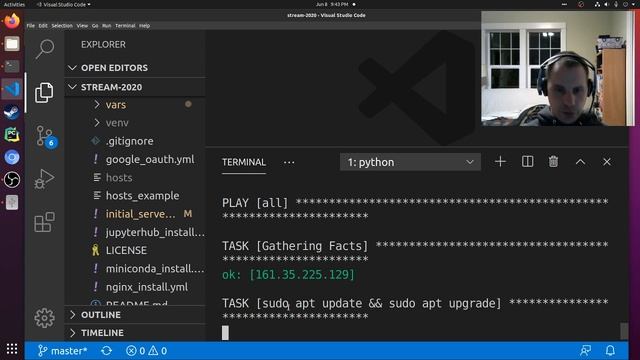The image size is (640, 360).
Task: Open the Manage gear settings menu
Action: [x=44, y=318]
